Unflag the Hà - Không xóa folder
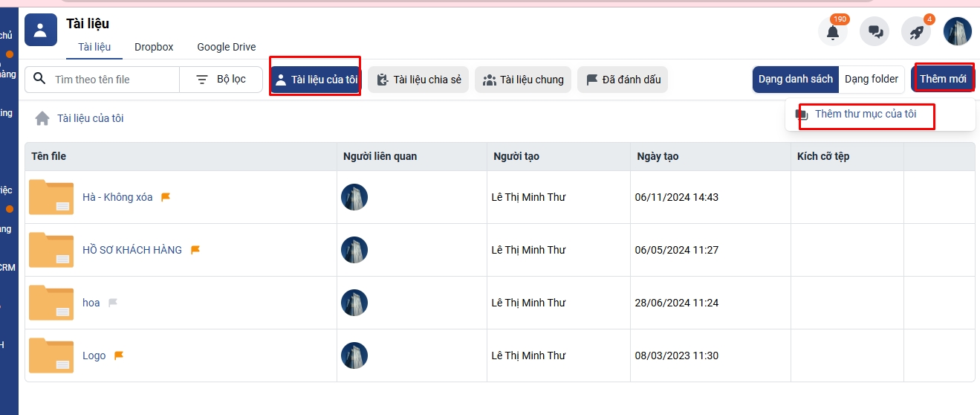Screen dimensions: 980x415 point(166,197)
